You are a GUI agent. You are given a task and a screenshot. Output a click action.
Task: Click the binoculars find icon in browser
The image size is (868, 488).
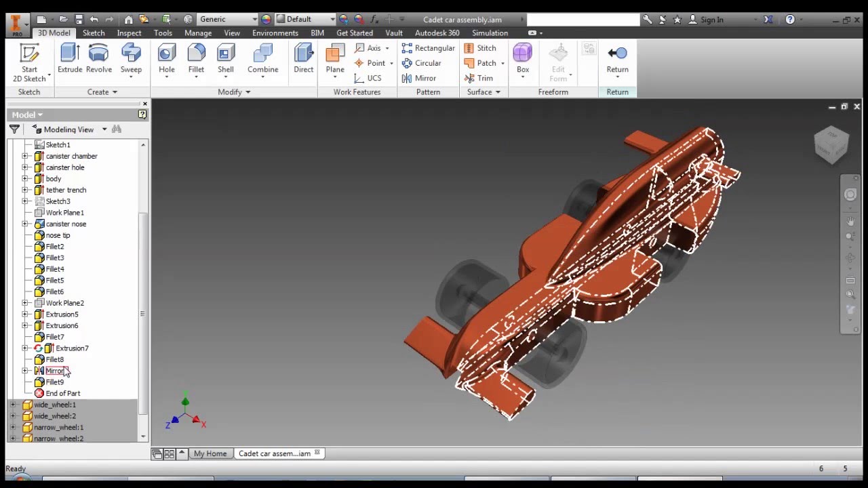117,129
